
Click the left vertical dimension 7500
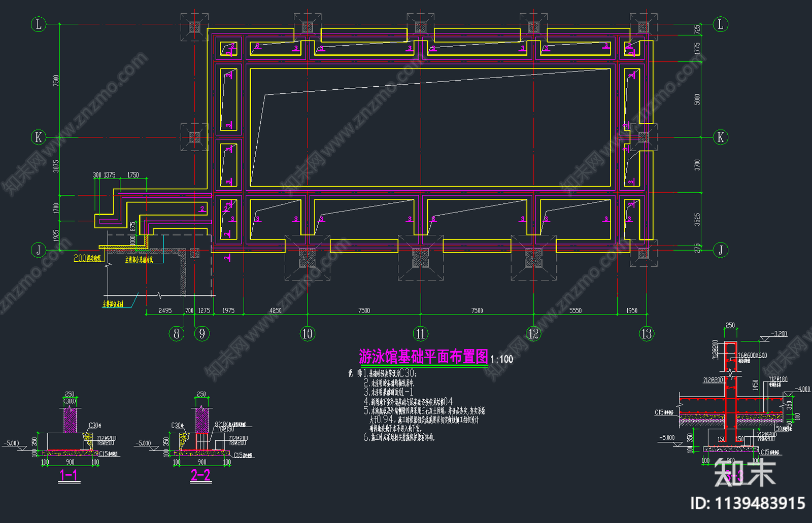(x=56, y=80)
